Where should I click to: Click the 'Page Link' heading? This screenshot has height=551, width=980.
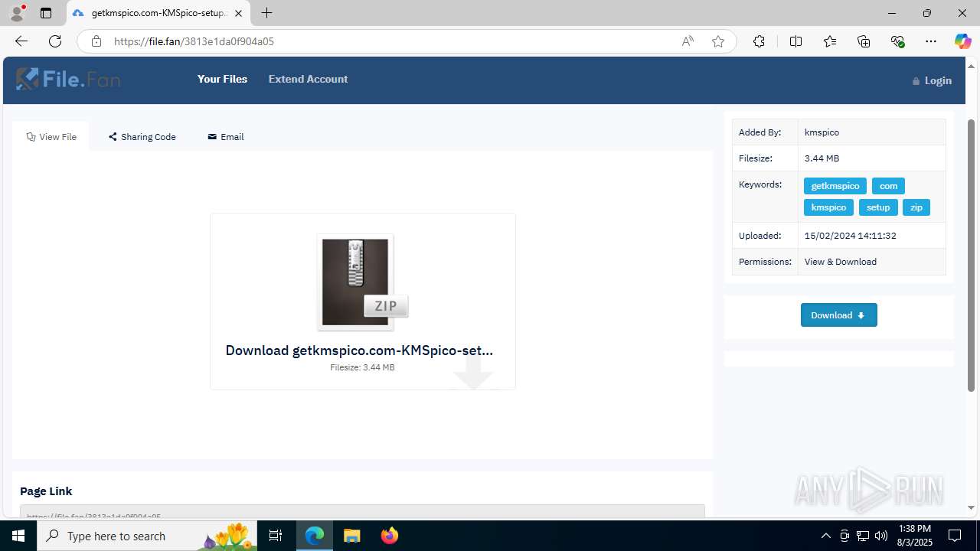[x=46, y=491]
